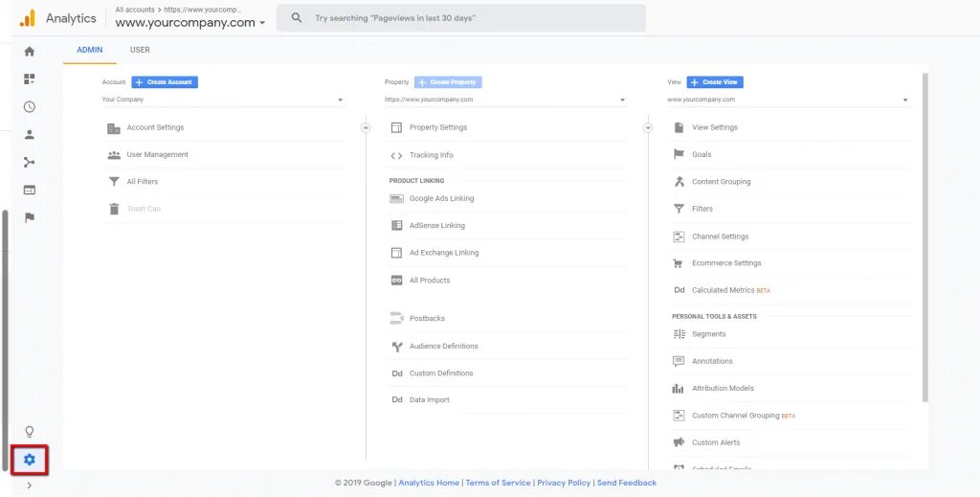
Task: Open the Discover lightbulb icon
Action: (30, 432)
